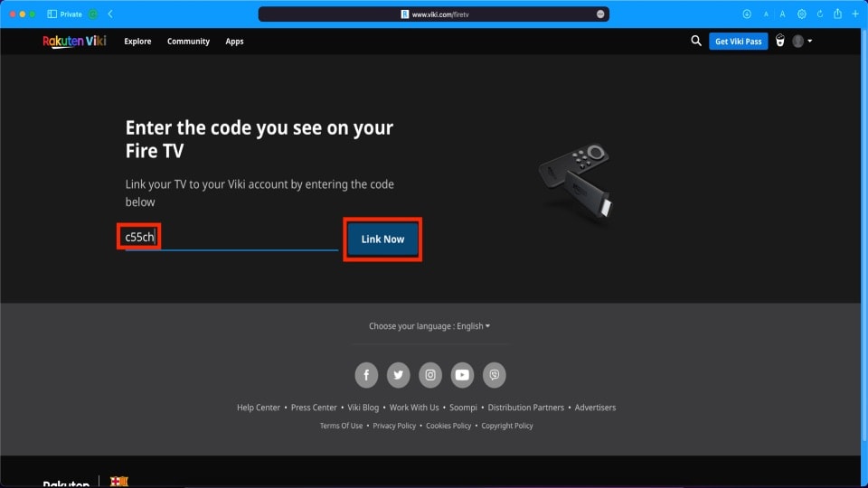The image size is (868, 488).
Task: Open the Press Center link
Action: 314,408
